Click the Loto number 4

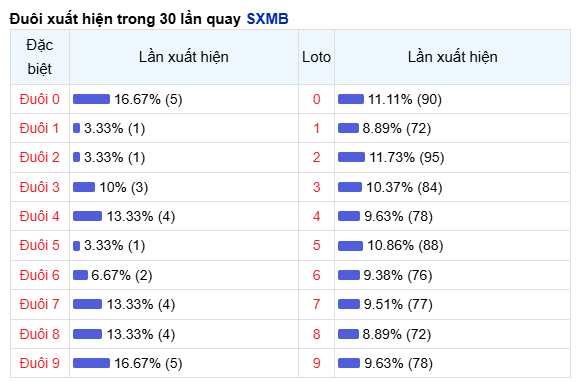[x=316, y=216]
